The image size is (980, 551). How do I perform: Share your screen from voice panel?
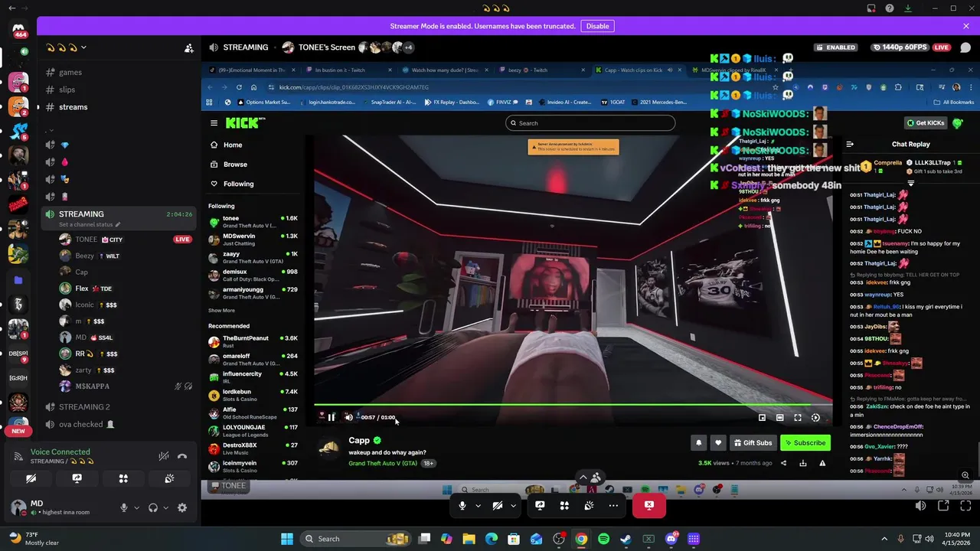77,478
